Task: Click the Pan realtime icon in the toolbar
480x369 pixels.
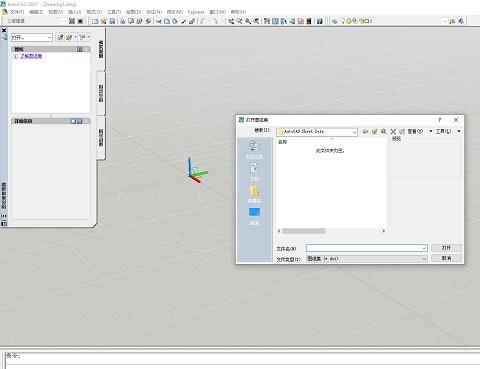Action: coord(231,21)
